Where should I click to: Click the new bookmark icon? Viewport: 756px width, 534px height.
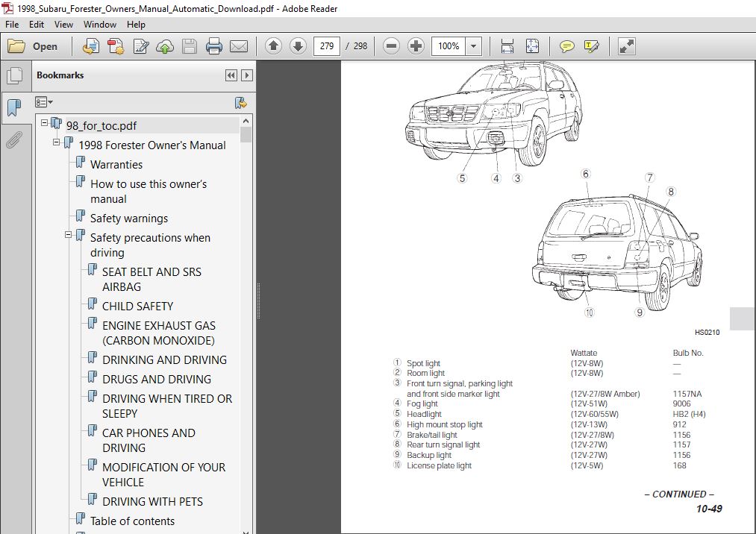(x=240, y=103)
